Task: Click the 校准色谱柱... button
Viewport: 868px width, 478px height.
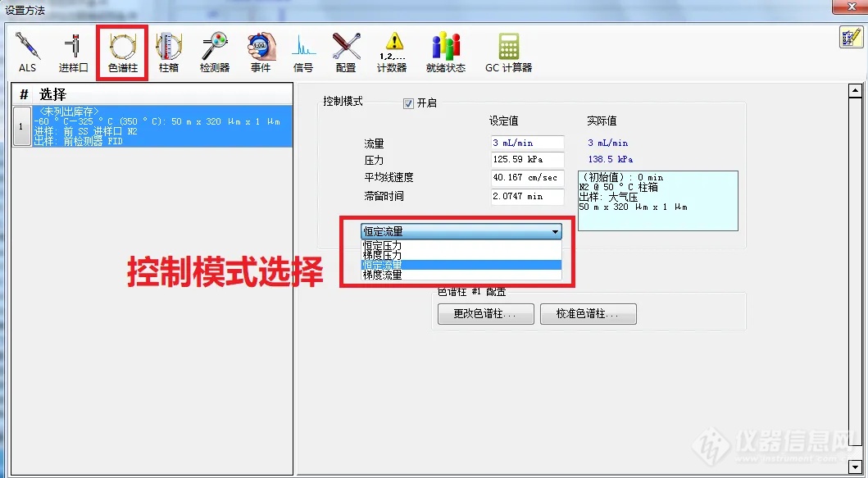Action: click(588, 314)
